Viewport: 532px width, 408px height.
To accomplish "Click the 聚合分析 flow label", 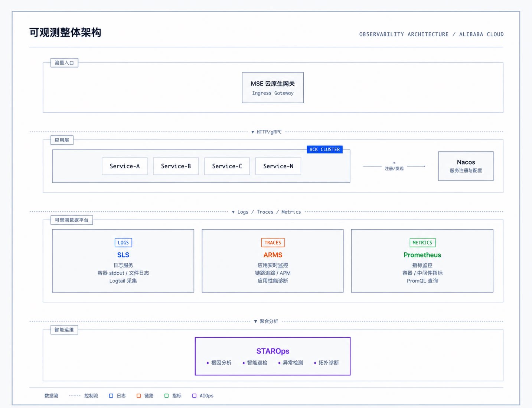I will (x=266, y=321).
